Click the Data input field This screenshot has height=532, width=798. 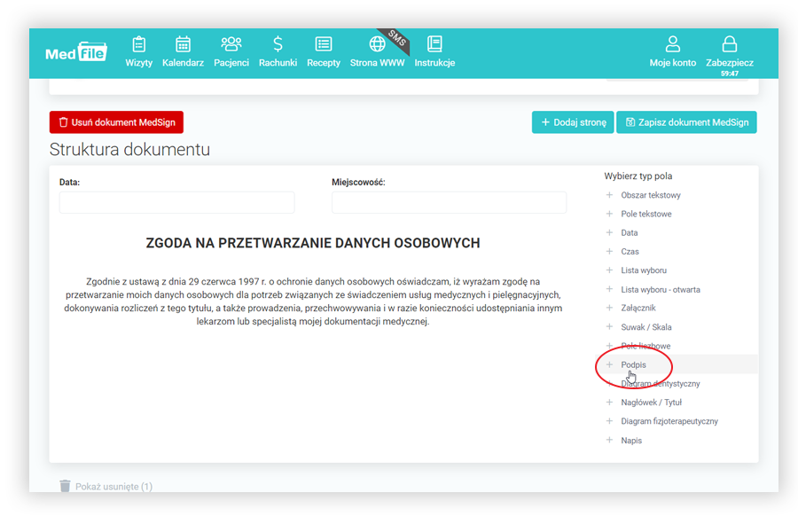176,202
